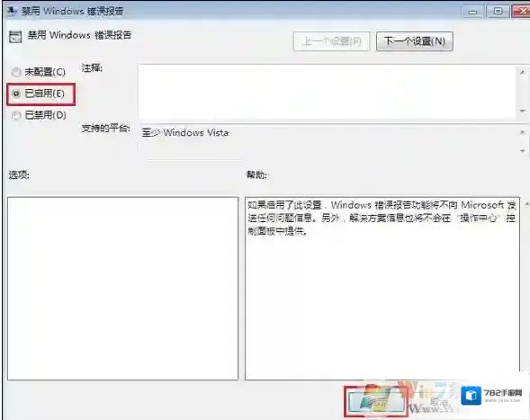Minimize the 禁用 Windows 错误报告 window
Viewport: 530px width, 420px height.
[x=472, y=12]
